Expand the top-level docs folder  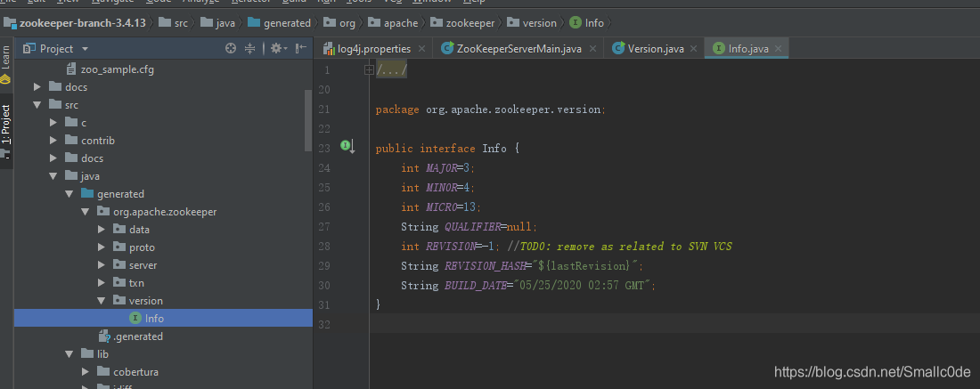[x=37, y=87]
